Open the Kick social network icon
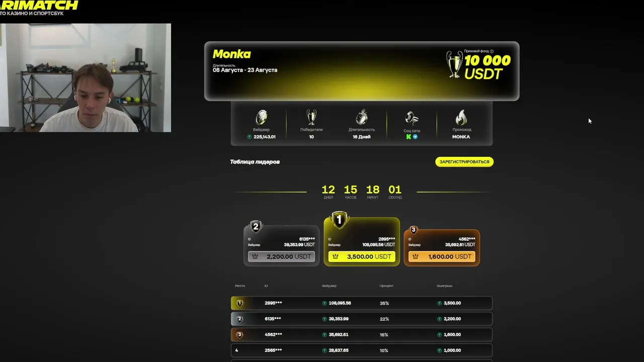 pyautogui.click(x=409, y=137)
